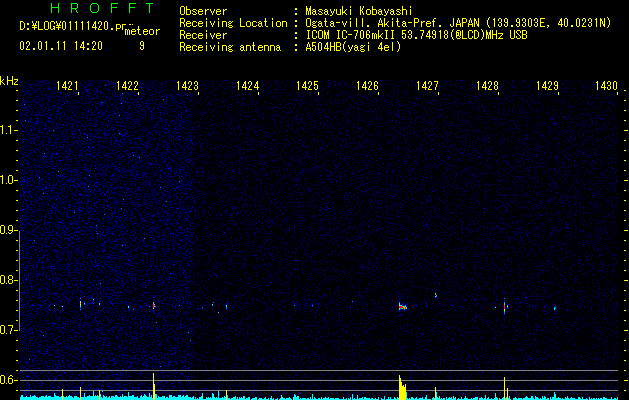Click the meteor echo just after 1421
This screenshot has width=629, height=400.
pyautogui.click(x=81, y=304)
